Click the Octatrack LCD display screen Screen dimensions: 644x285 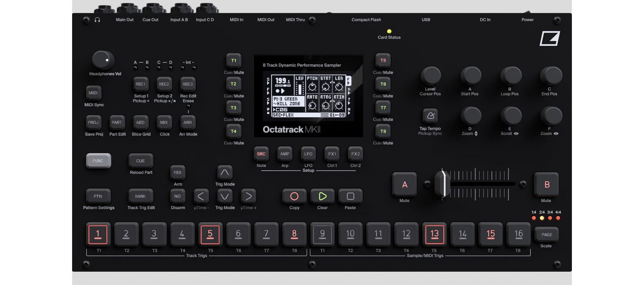pos(309,96)
